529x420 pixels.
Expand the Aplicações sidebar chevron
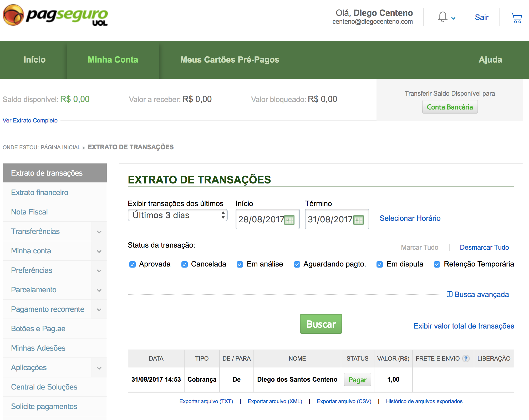(x=99, y=368)
